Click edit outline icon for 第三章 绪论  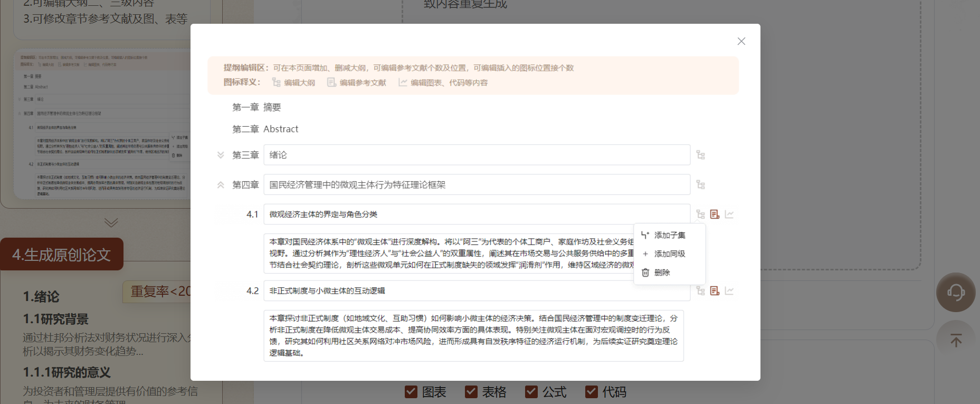(x=700, y=155)
